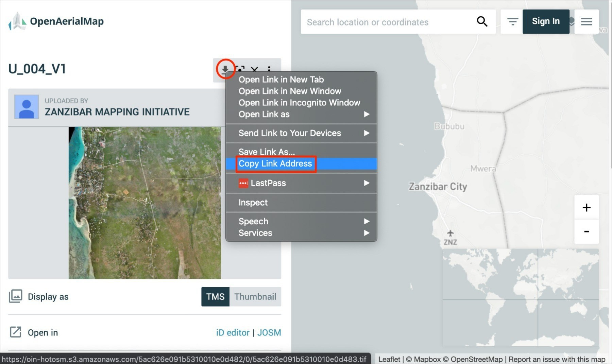This screenshot has height=364, width=612.
Task: Choose Open Link in Incognito Window
Action: click(299, 102)
